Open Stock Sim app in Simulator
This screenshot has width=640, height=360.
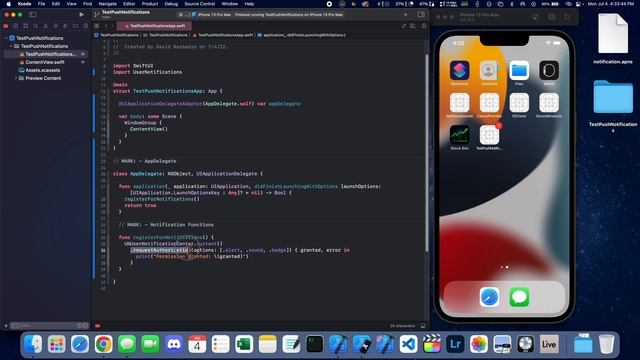click(x=460, y=135)
